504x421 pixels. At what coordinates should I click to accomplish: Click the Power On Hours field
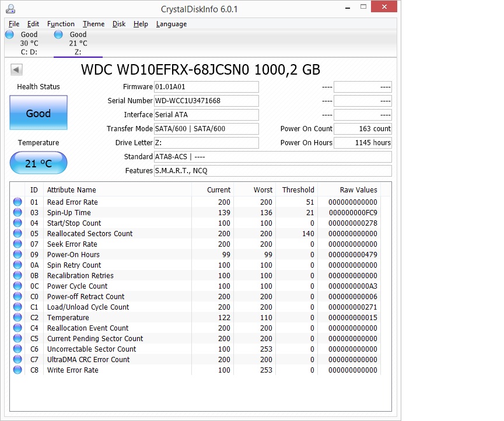tap(363, 143)
